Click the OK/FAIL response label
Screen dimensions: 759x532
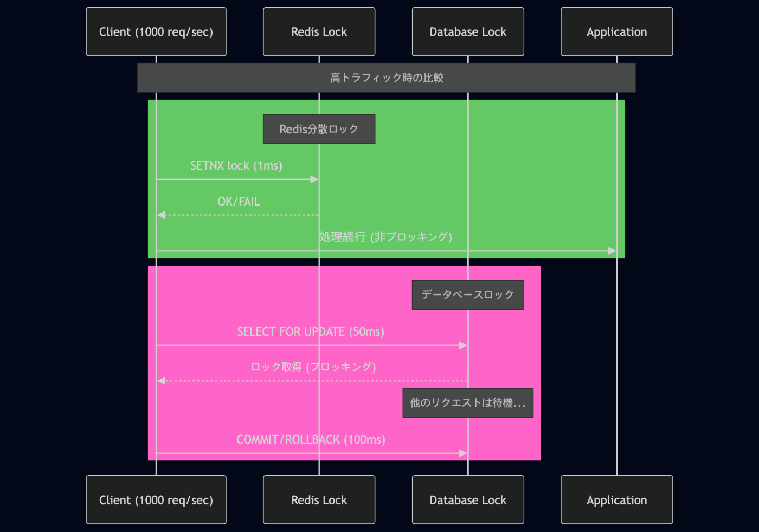click(x=239, y=202)
